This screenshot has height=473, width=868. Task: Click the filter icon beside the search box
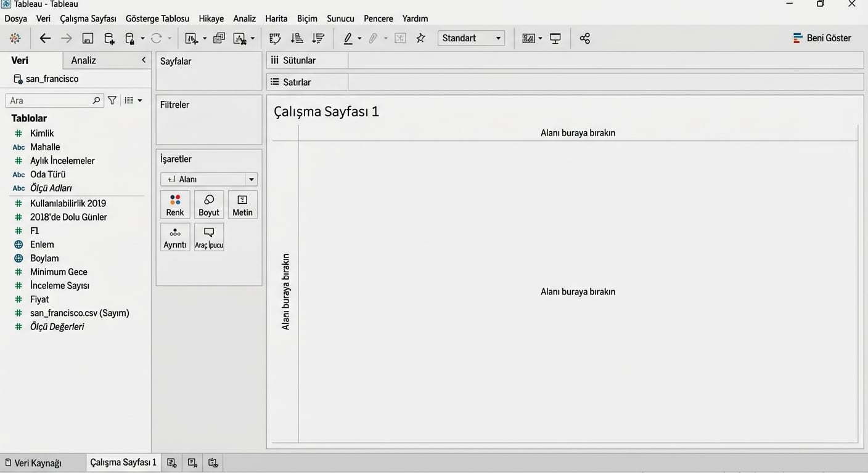(x=112, y=100)
